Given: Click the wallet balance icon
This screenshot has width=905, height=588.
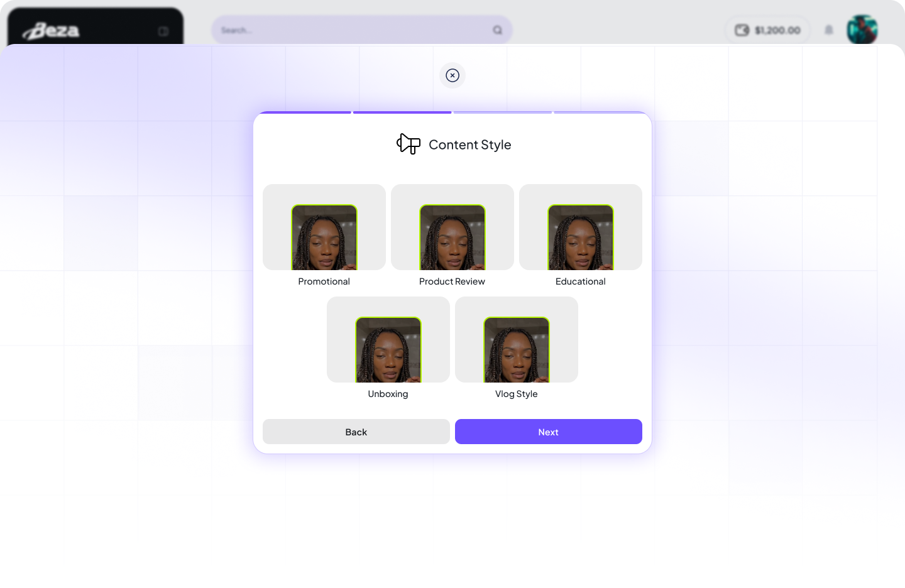Looking at the screenshot, I should 742,30.
